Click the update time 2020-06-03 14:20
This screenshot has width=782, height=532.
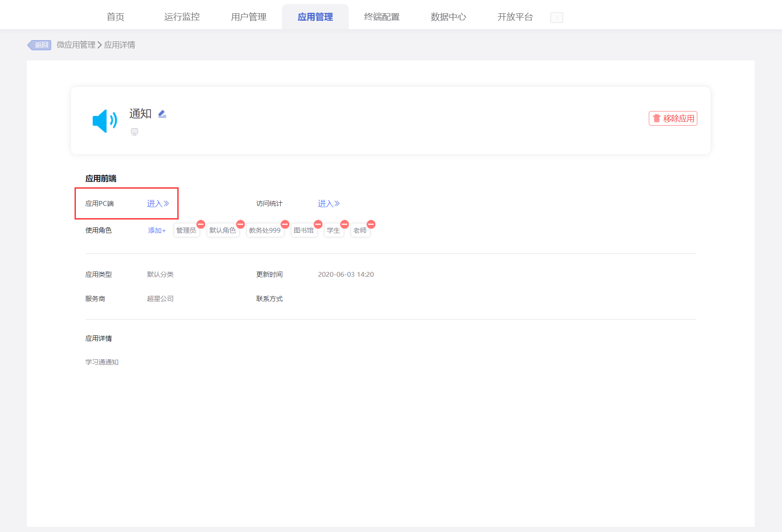[346, 275]
